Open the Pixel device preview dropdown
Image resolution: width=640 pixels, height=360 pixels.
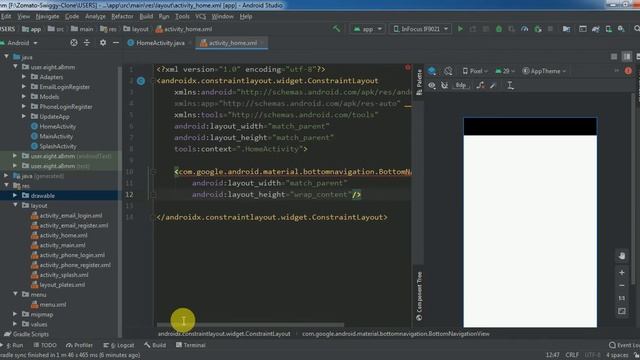[475, 71]
